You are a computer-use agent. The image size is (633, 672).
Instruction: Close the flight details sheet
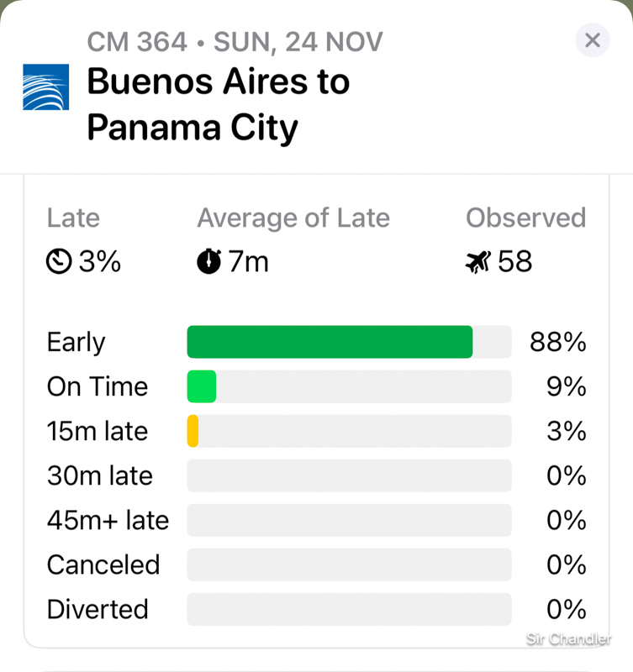(592, 40)
